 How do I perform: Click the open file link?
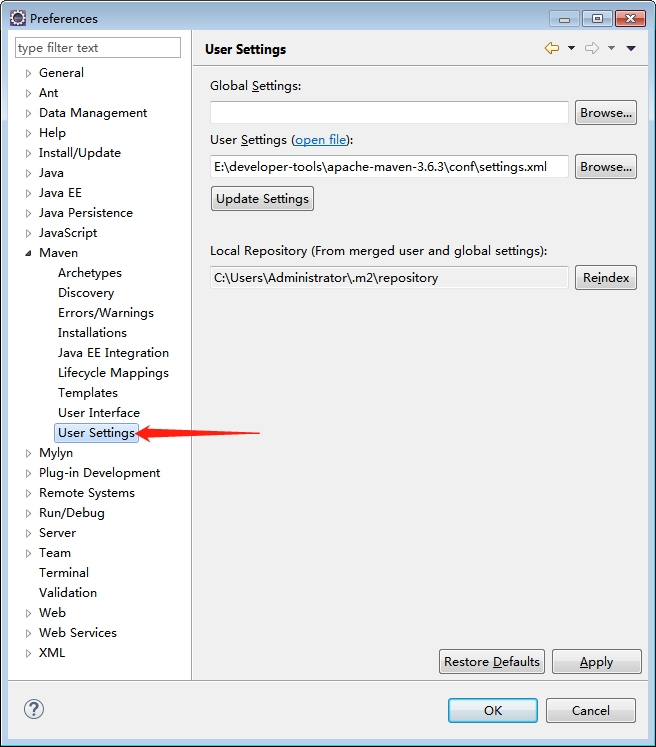point(321,140)
